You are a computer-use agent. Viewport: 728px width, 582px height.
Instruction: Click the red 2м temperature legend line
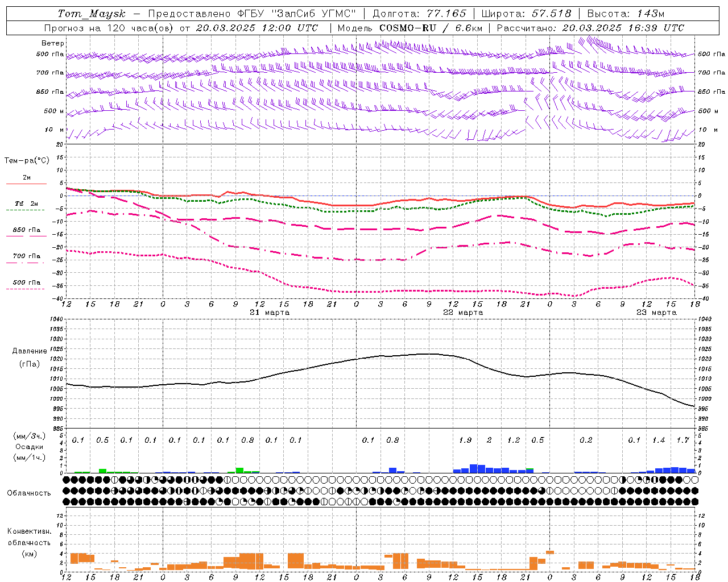tap(26, 184)
